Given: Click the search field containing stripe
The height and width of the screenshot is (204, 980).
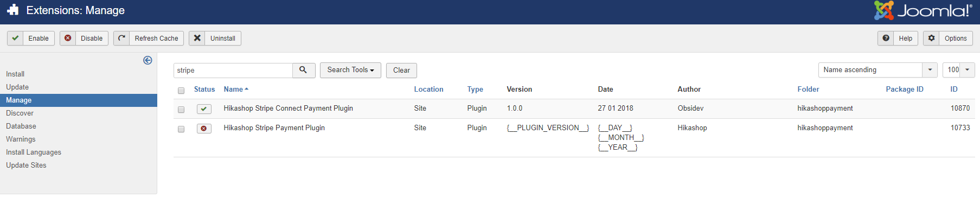Looking at the screenshot, I should [233, 71].
